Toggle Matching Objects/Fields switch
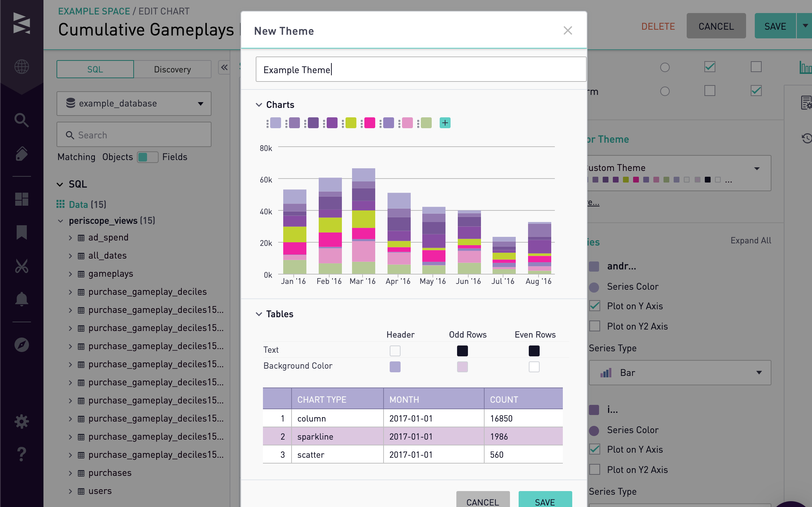Viewport: 812px width, 507px height. 148,157
